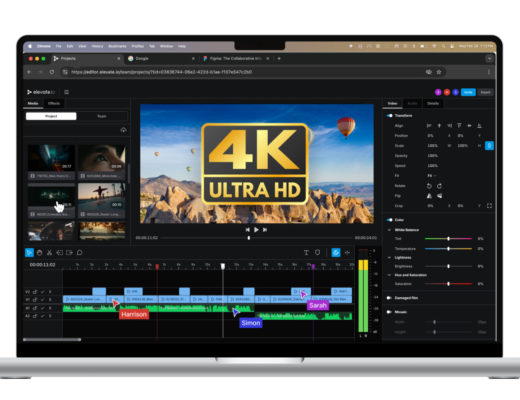Switch to the Details properties tab

[x=433, y=103]
